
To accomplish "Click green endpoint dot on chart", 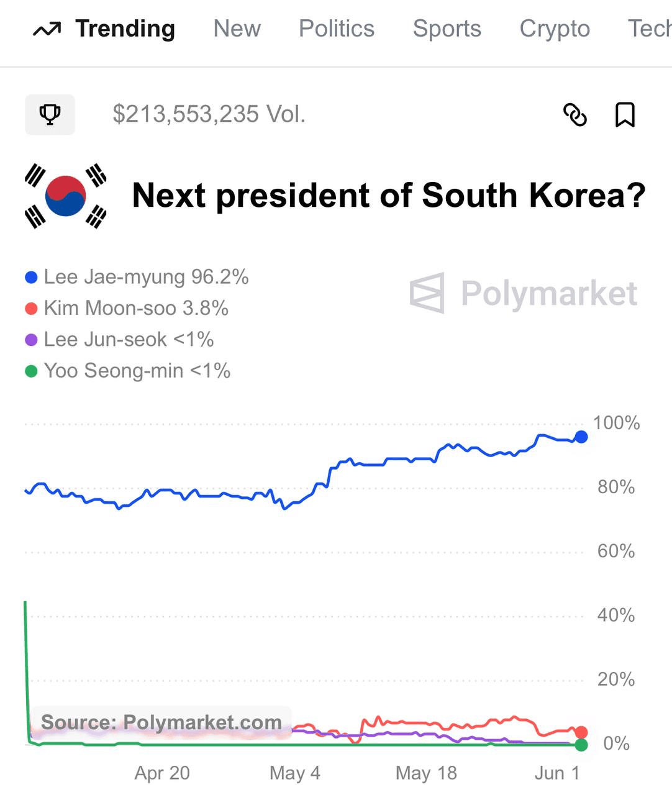I will point(581,745).
